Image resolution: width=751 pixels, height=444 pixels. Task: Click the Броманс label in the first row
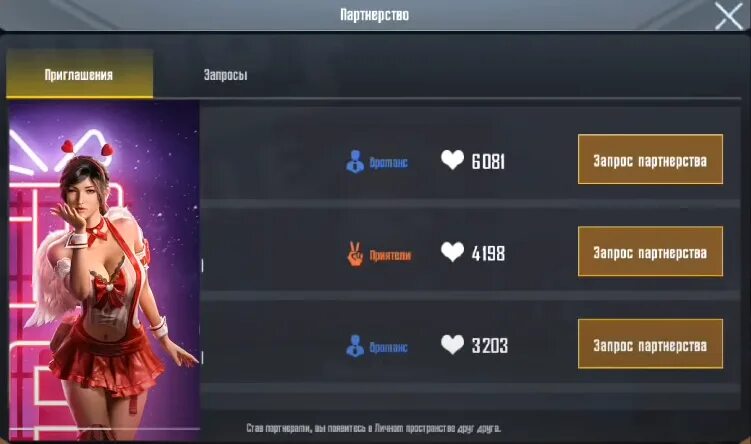[x=388, y=163]
